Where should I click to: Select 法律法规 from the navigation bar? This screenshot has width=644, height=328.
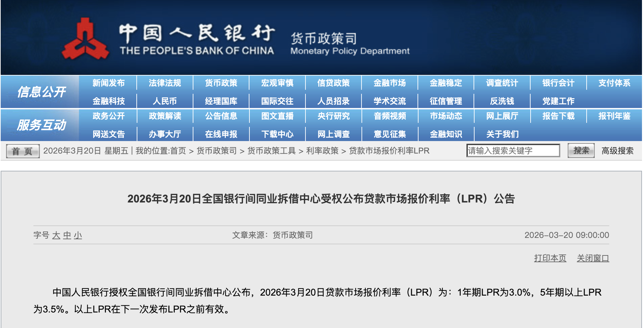coord(164,83)
